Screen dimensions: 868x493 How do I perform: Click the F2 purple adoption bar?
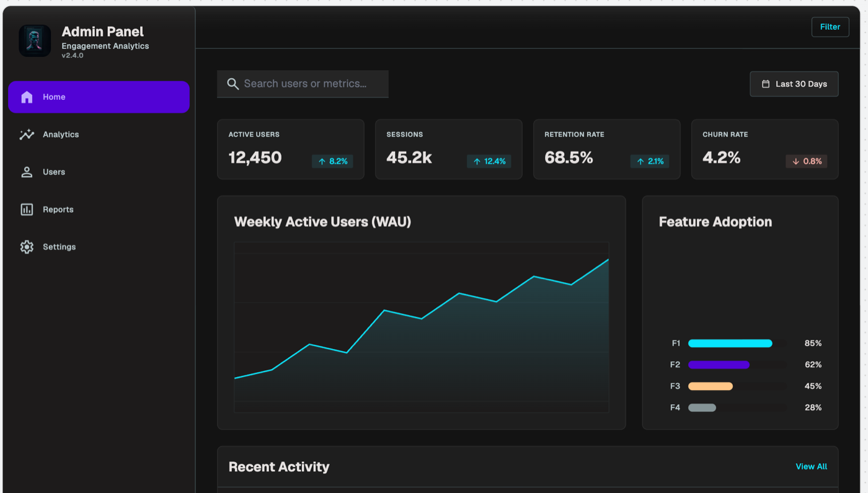pos(719,365)
